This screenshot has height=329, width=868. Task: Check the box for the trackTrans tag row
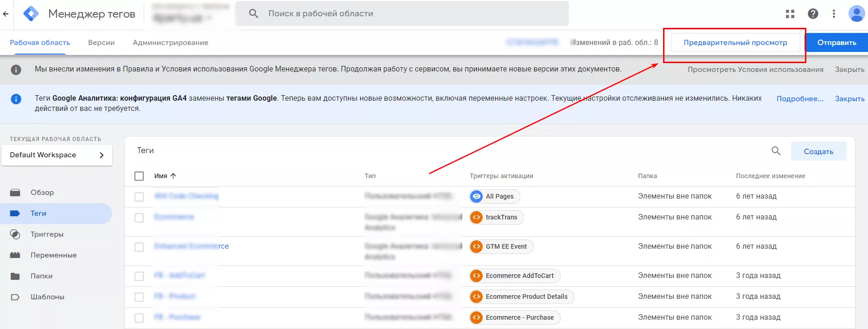tap(139, 218)
